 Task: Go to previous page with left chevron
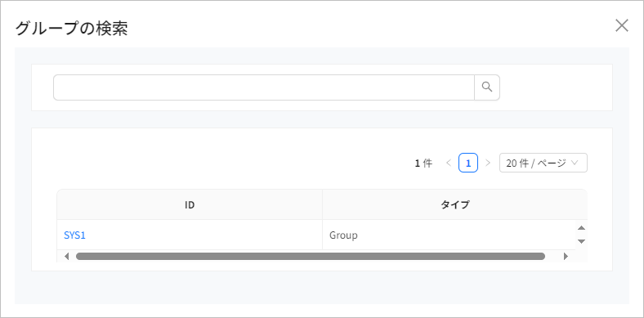tap(449, 163)
